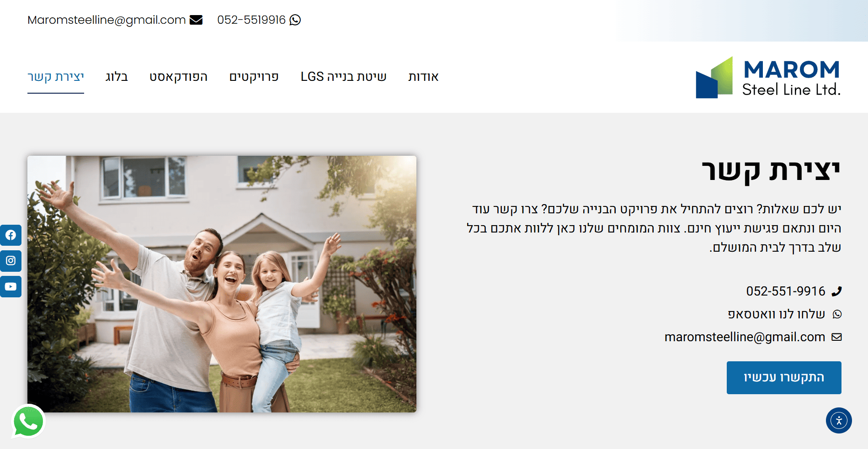868x449 pixels.
Task: Open the Instagram sidebar icon
Action: pos(11,261)
